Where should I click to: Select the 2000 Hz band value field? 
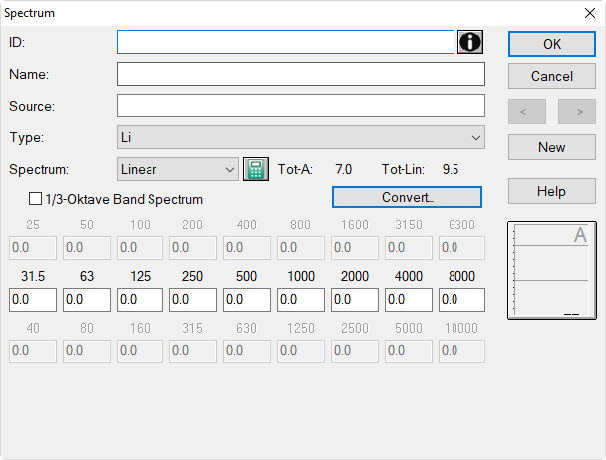tap(355, 300)
